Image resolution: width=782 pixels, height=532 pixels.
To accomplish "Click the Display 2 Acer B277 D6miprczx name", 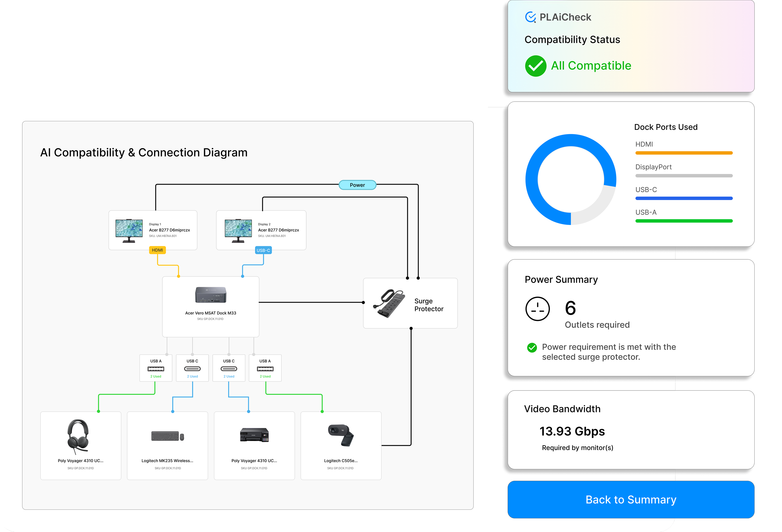I will pyautogui.click(x=278, y=230).
